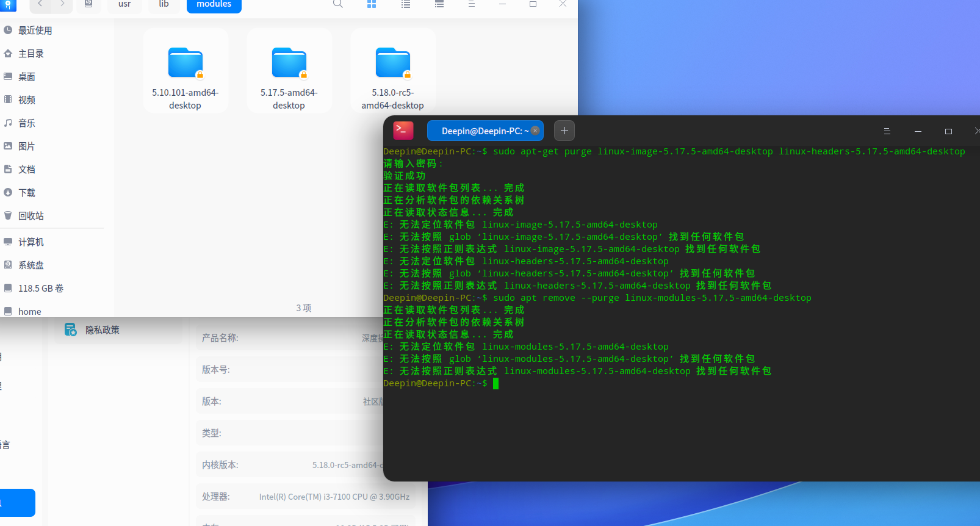980x526 pixels.
Task: Click the 处理器 Intel Core i3-7100 row
Action: pos(306,497)
